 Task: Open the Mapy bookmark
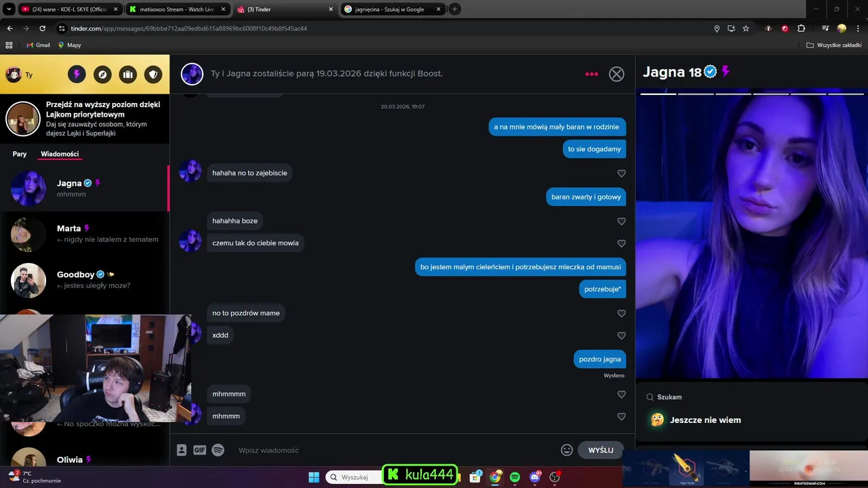[x=69, y=45]
